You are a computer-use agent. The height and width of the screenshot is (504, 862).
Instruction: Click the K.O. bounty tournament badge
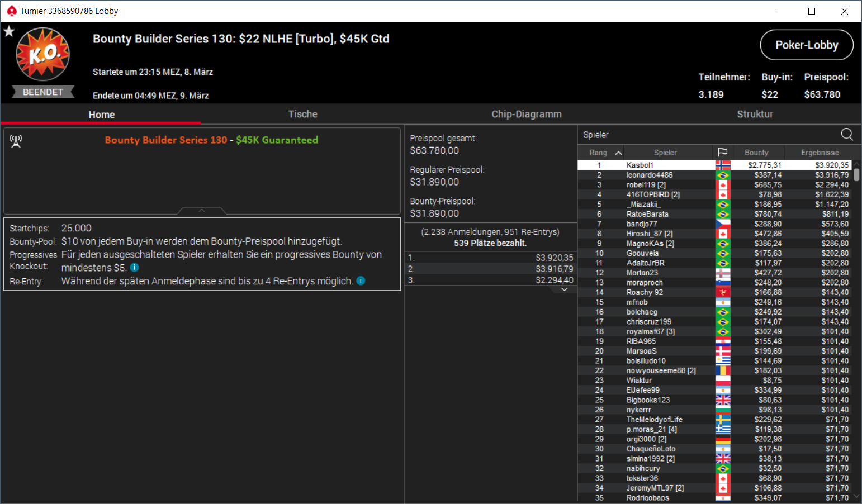(x=43, y=54)
